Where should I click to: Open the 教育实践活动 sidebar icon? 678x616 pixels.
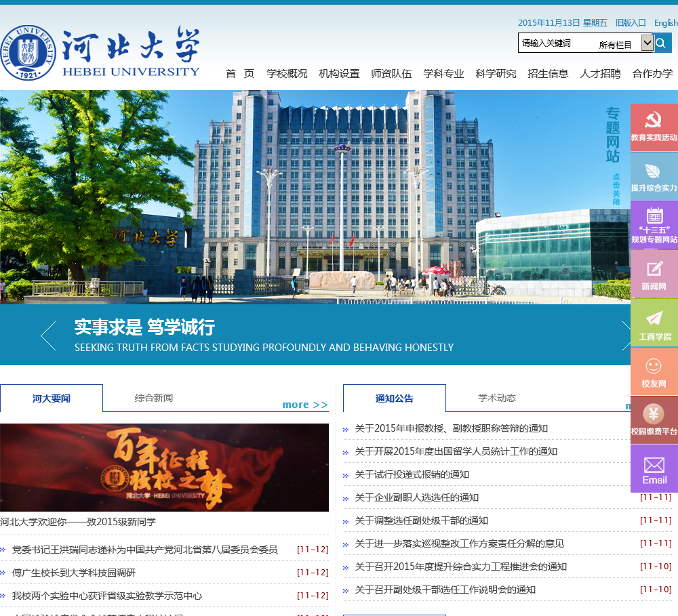pos(654,127)
